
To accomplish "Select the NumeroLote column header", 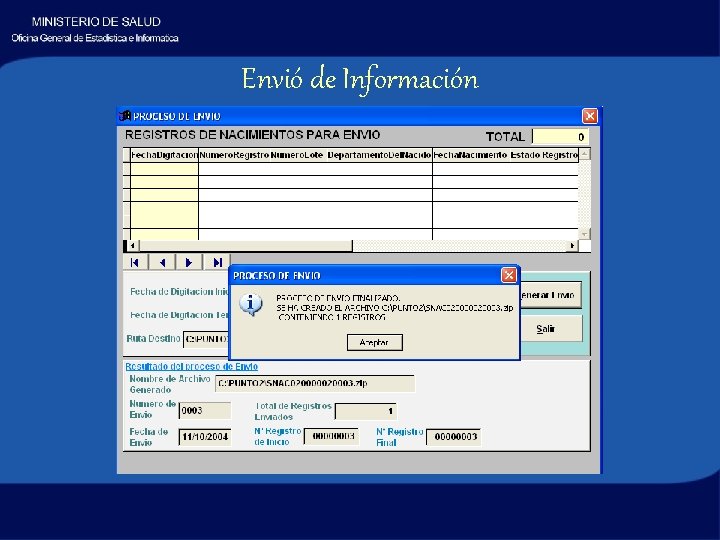I will click(x=297, y=155).
